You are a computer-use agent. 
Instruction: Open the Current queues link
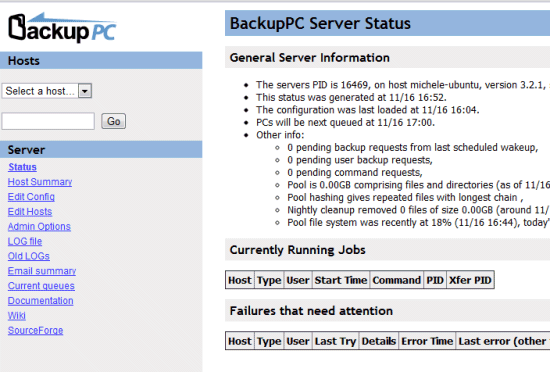(x=41, y=286)
